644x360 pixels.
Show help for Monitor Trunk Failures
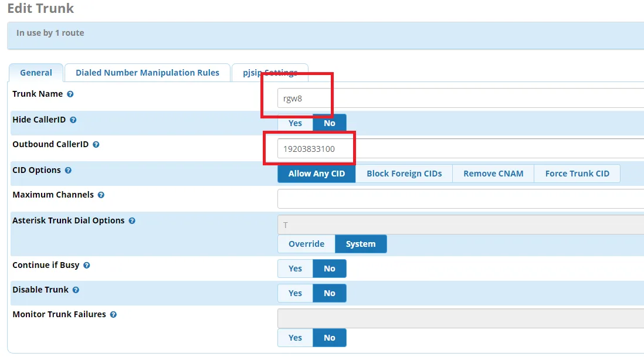click(113, 314)
